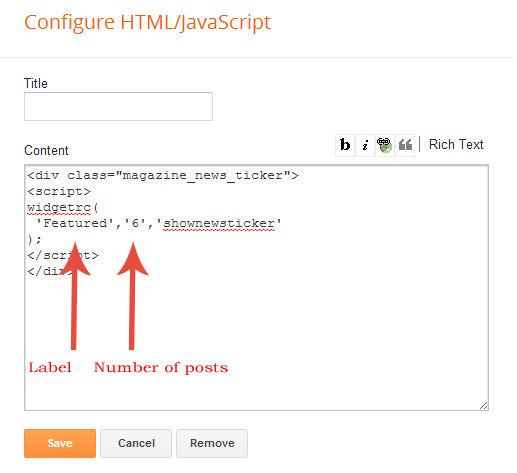Click the Remove button
The height and width of the screenshot is (473, 517).
point(212,443)
